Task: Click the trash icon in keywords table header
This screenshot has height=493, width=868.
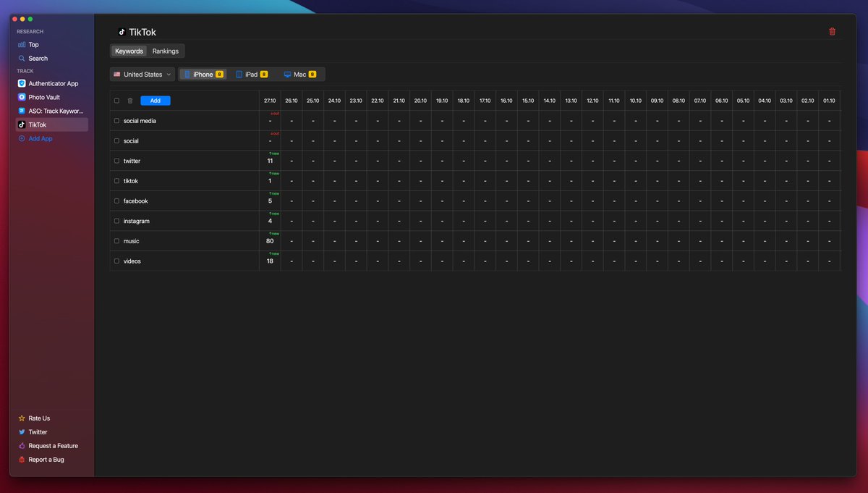Action: point(130,101)
